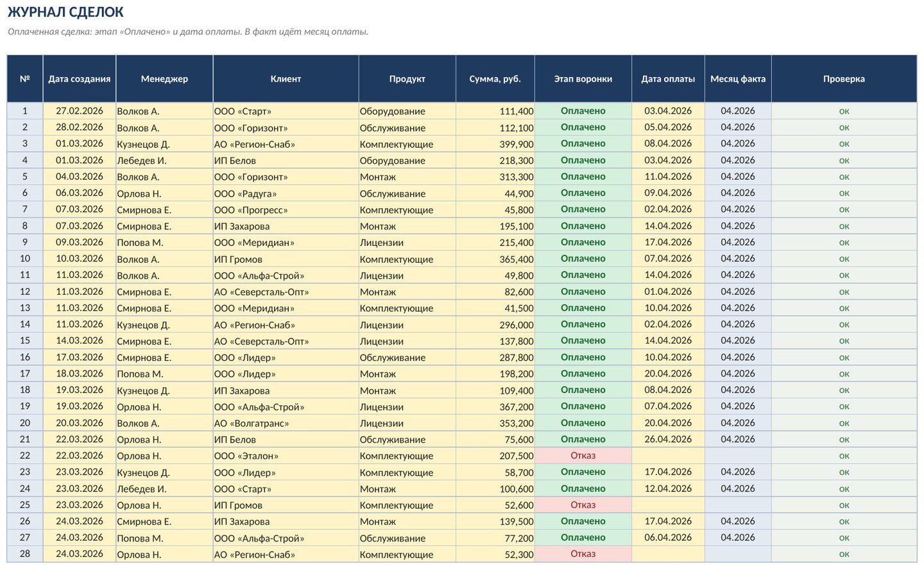924x569 pixels.
Task: Select the «Сумма, руб.» header cell
Action: click(495, 79)
